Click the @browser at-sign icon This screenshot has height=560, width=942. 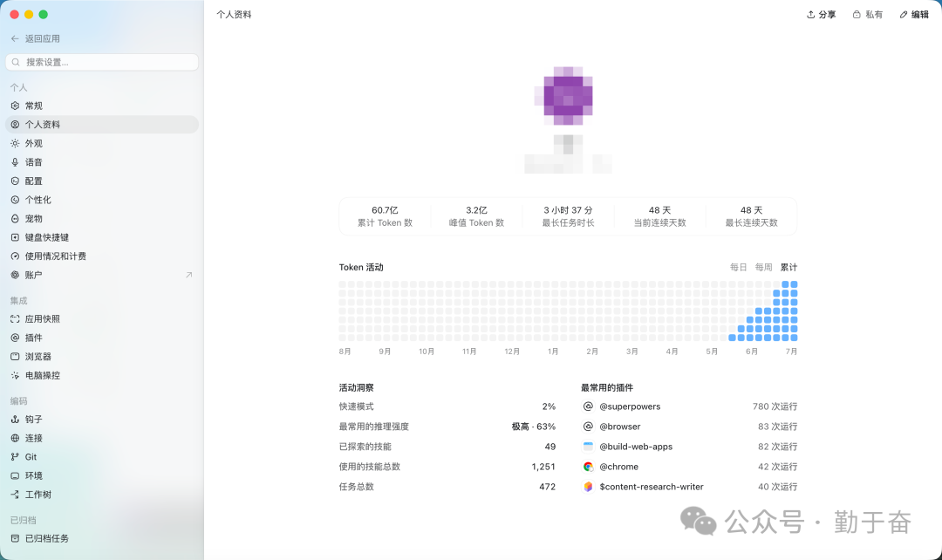pos(588,427)
